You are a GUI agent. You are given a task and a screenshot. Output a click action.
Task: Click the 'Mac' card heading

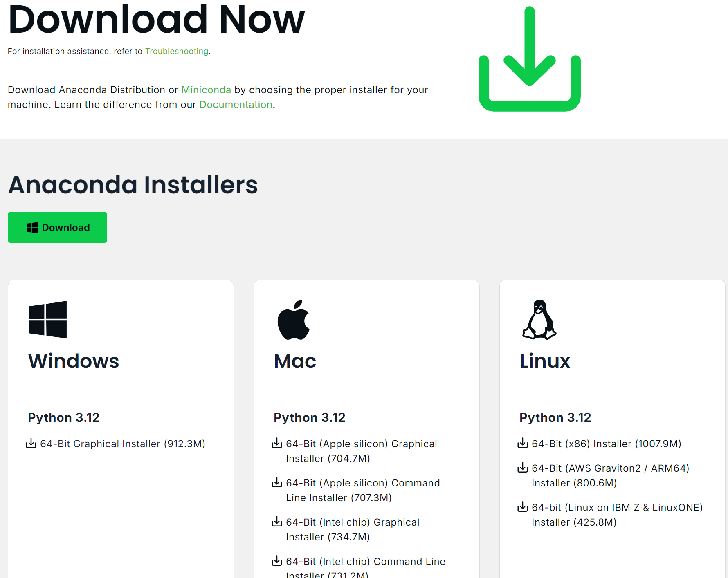295,361
